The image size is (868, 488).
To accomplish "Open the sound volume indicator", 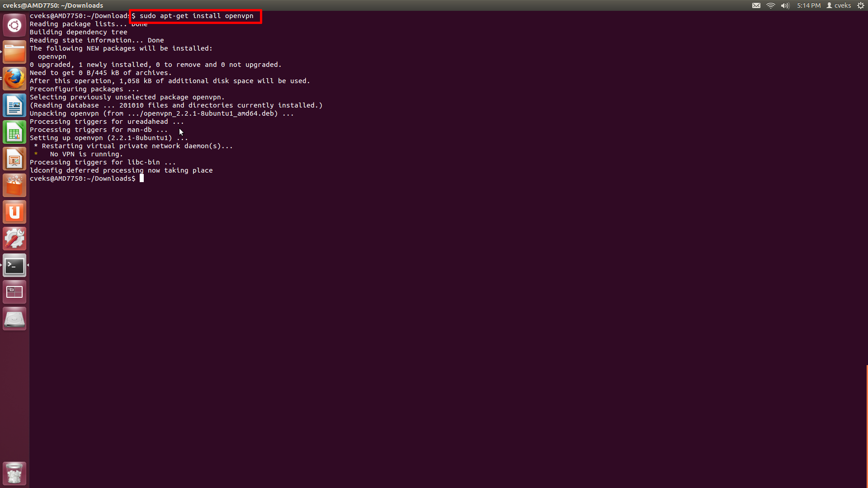I will pos(785,5).
